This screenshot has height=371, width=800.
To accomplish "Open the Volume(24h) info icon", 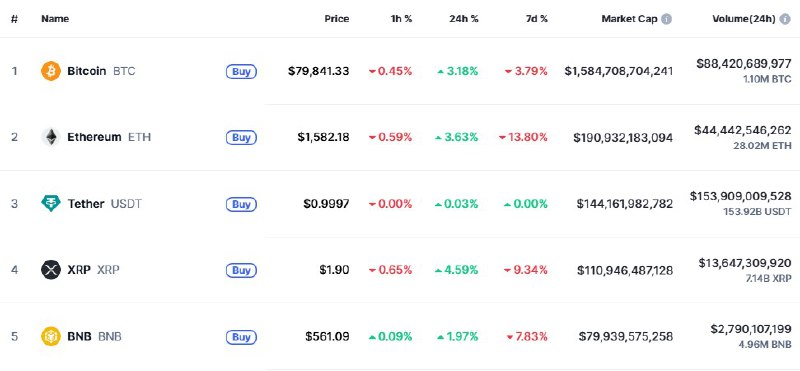I will (785, 19).
